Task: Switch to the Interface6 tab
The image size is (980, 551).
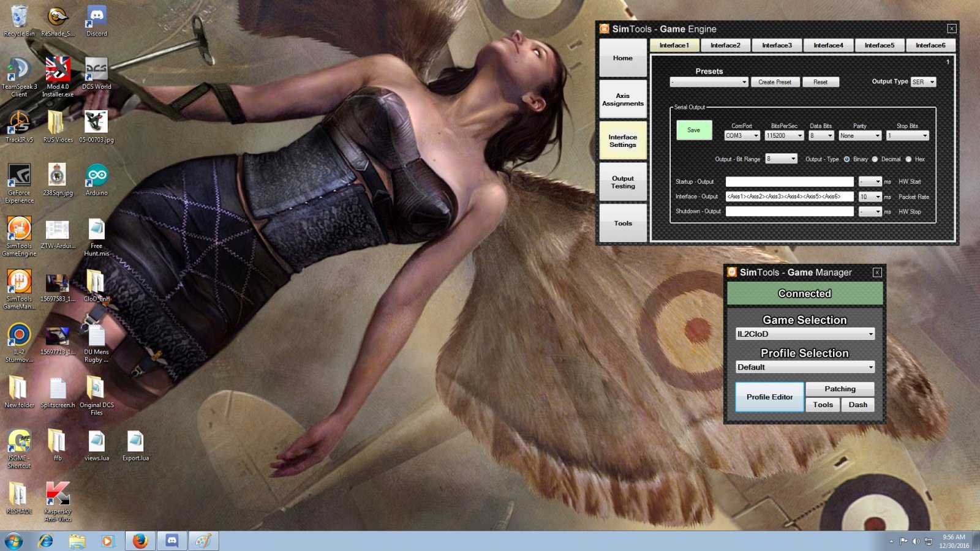Action: 930,45
